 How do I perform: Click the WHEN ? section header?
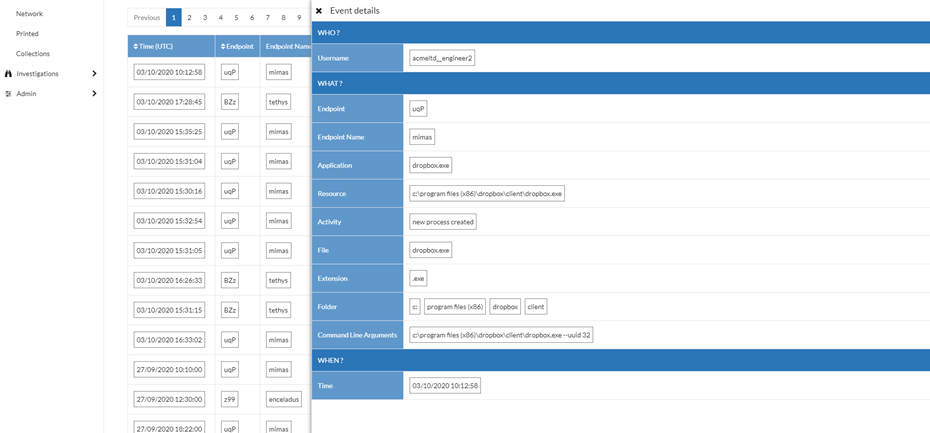620,360
